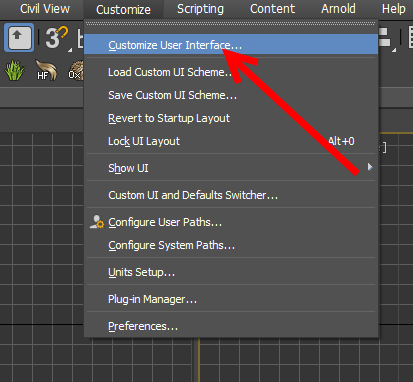
Task: Expand the Show UI submenu
Action: point(231,168)
